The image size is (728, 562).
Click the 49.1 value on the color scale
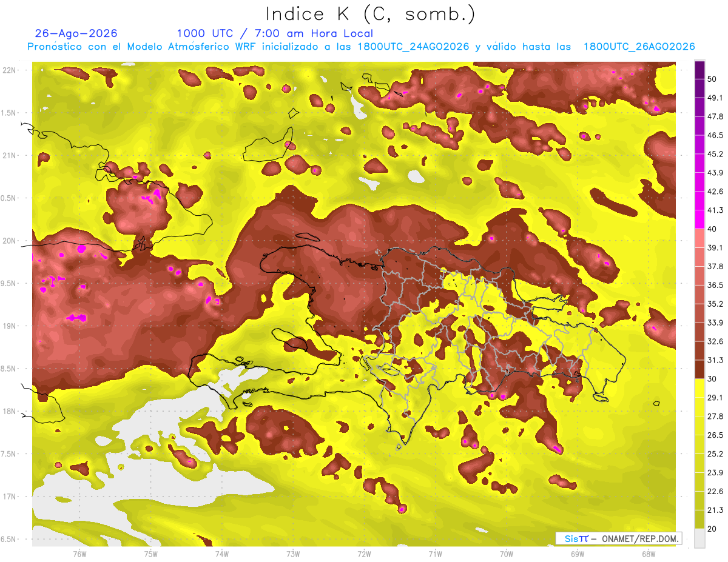click(x=715, y=98)
